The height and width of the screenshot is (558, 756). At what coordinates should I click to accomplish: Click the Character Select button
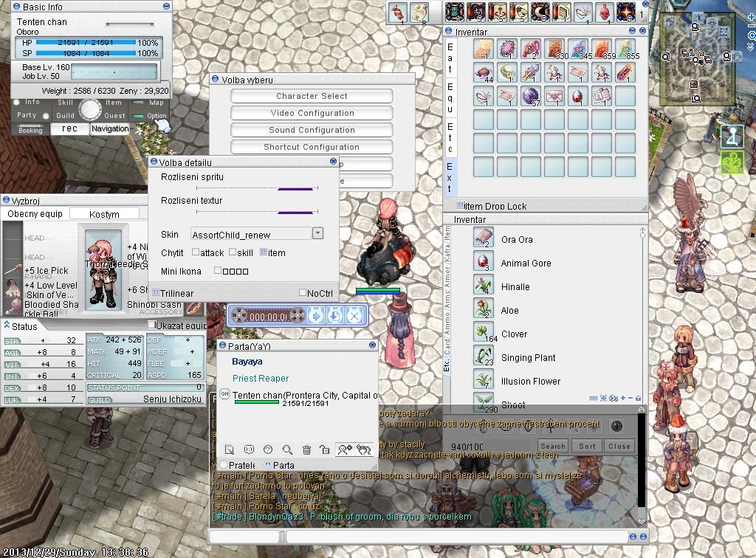tap(312, 96)
